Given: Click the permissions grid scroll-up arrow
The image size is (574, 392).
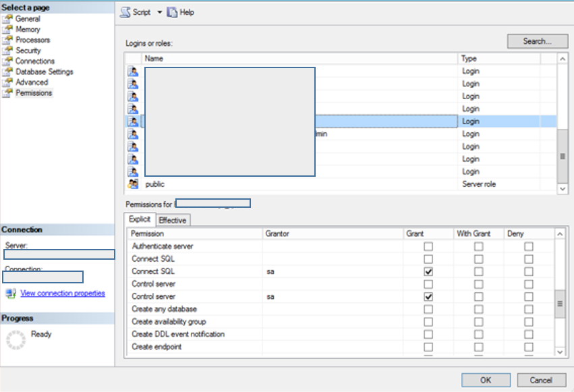Looking at the screenshot, I should tap(561, 233).
